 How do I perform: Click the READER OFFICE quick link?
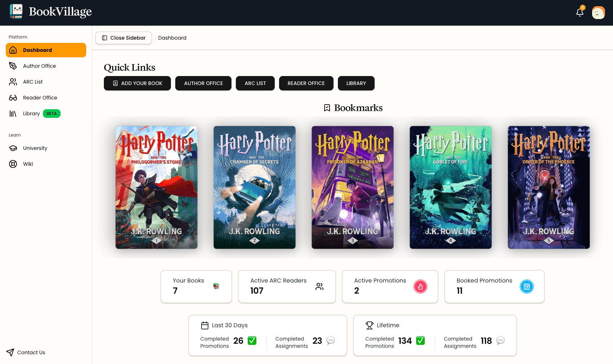[x=306, y=83]
